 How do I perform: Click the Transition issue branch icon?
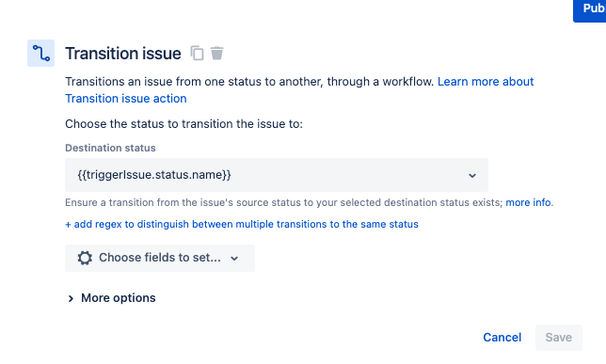click(x=41, y=53)
